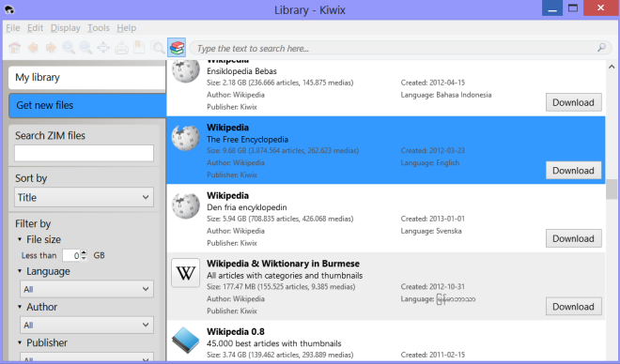
Task: Collapse the Language filter section
Action: [x=20, y=271]
